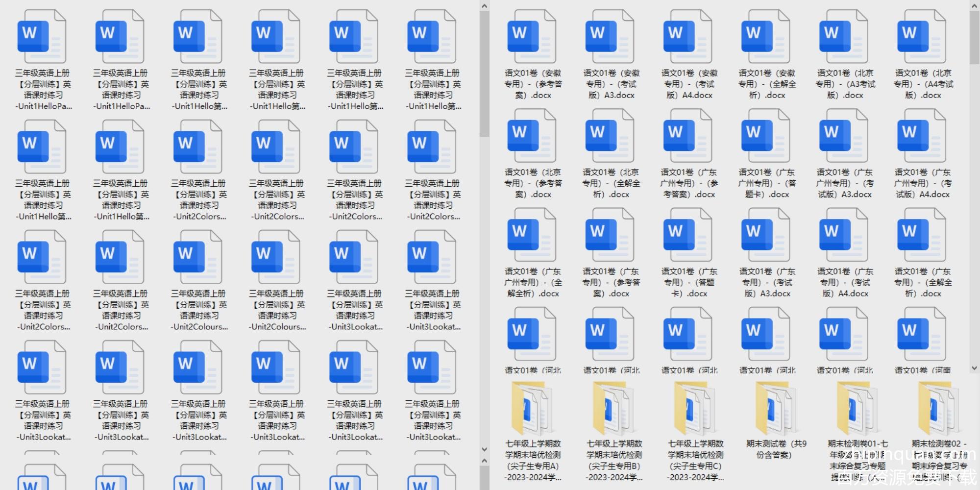980x490 pixels.
Task: Open 语文01卷（广东广州专用）-（考试版）A3.docx file icon
Action: (844, 136)
